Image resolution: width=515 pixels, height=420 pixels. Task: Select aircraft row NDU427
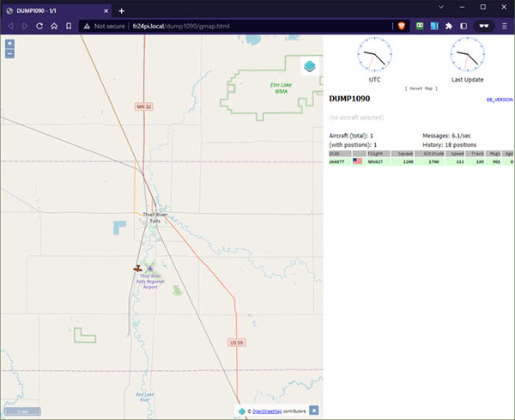point(375,161)
